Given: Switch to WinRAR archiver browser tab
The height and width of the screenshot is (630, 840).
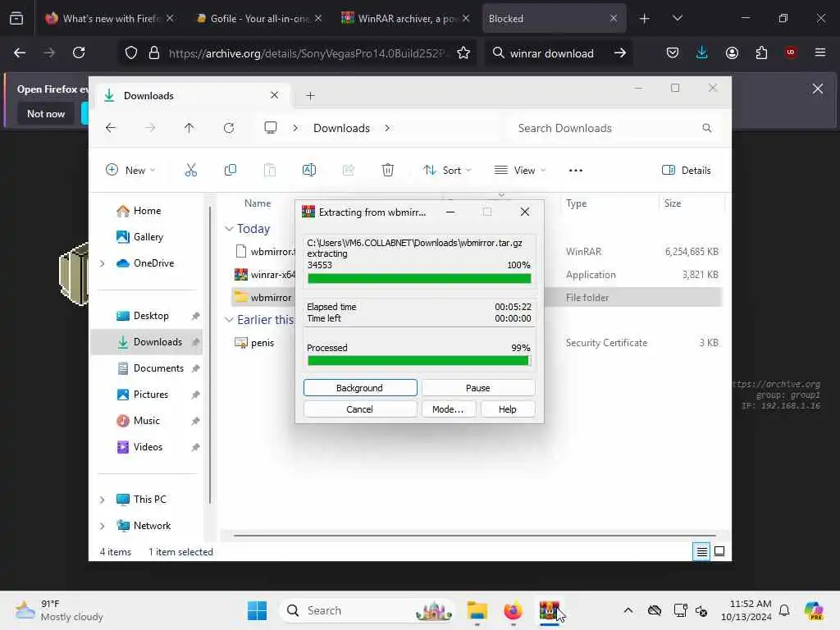Looking at the screenshot, I should [406, 18].
